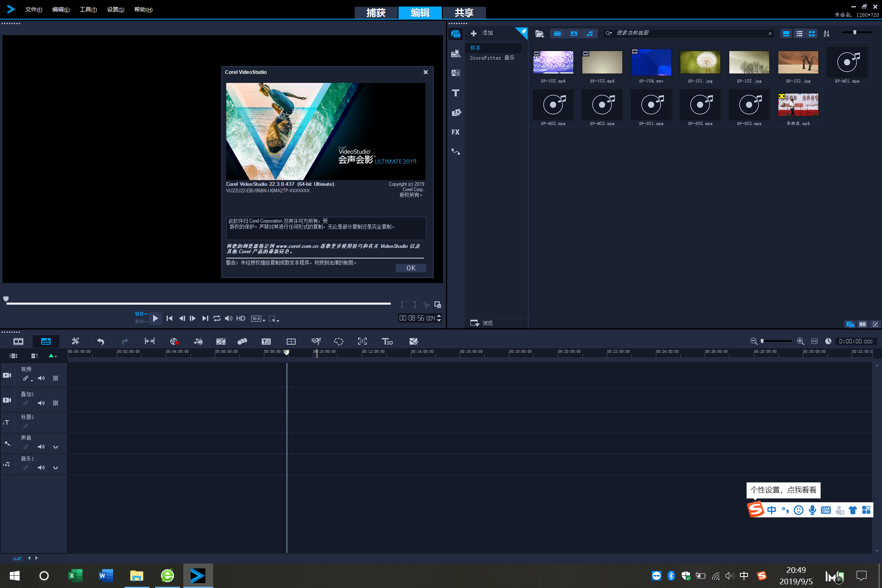Open the Customize Toolbar tools icon
Image resolution: width=882 pixels, height=588 pixels.
coord(76,341)
